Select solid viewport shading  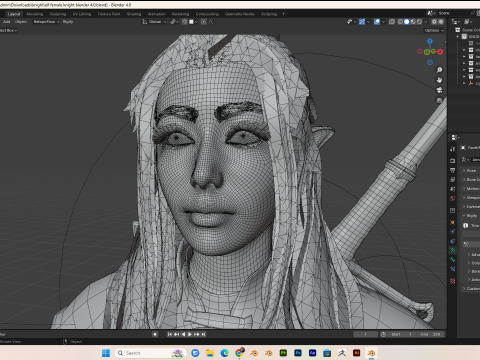(x=407, y=22)
